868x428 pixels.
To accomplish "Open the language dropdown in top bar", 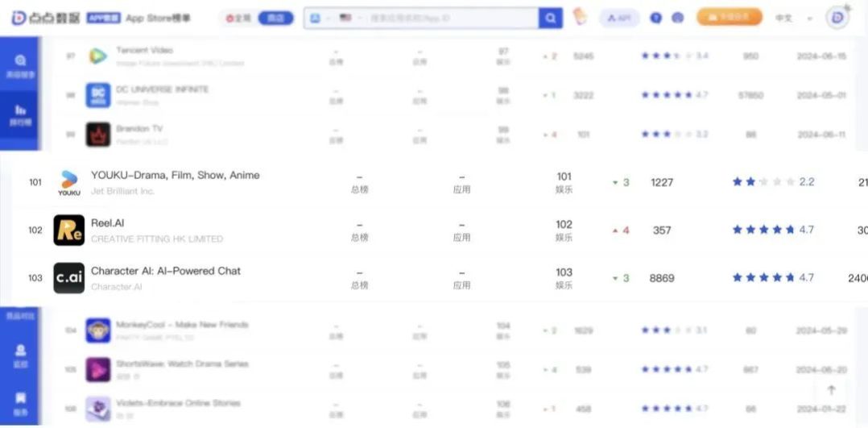I will point(792,18).
